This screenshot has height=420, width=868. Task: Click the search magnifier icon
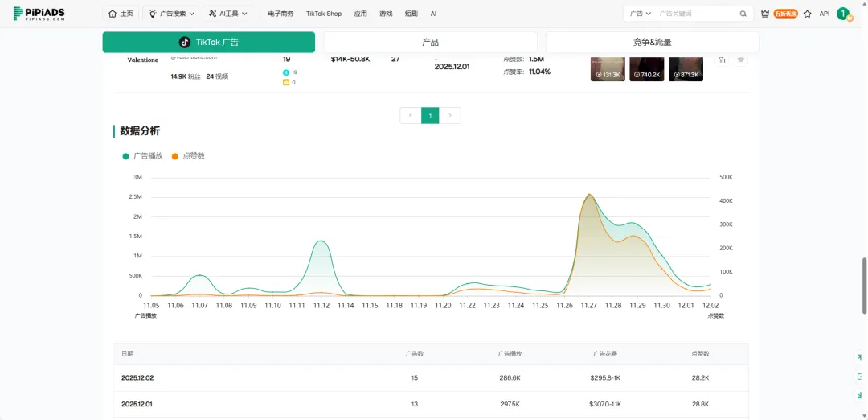[x=743, y=14]
